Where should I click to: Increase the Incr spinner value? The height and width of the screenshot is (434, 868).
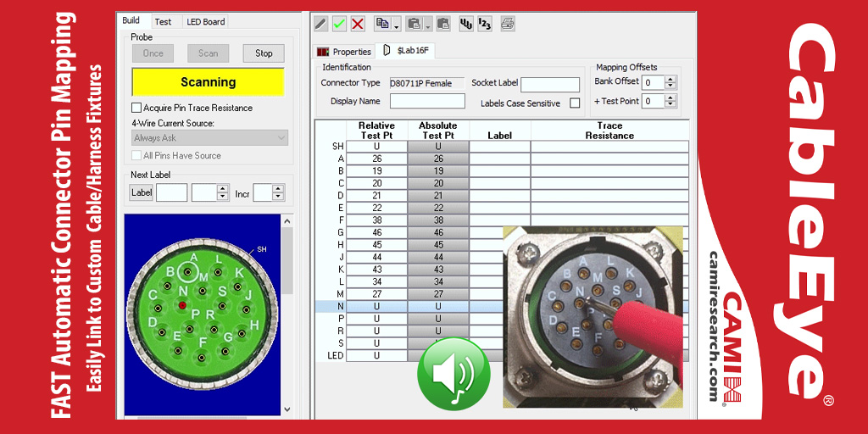(x=278, y=189)
